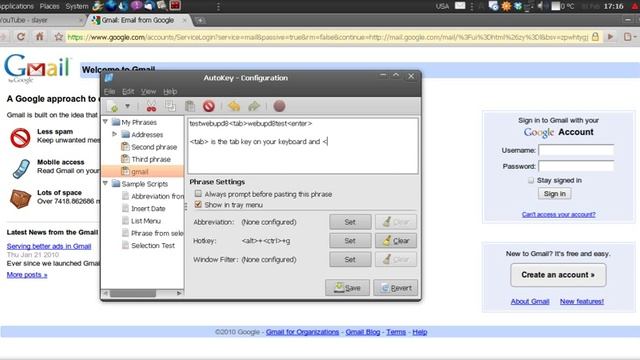Enable Always prompt before pasting this phrase
Screen dimensions: 640x360
(198, 194)
